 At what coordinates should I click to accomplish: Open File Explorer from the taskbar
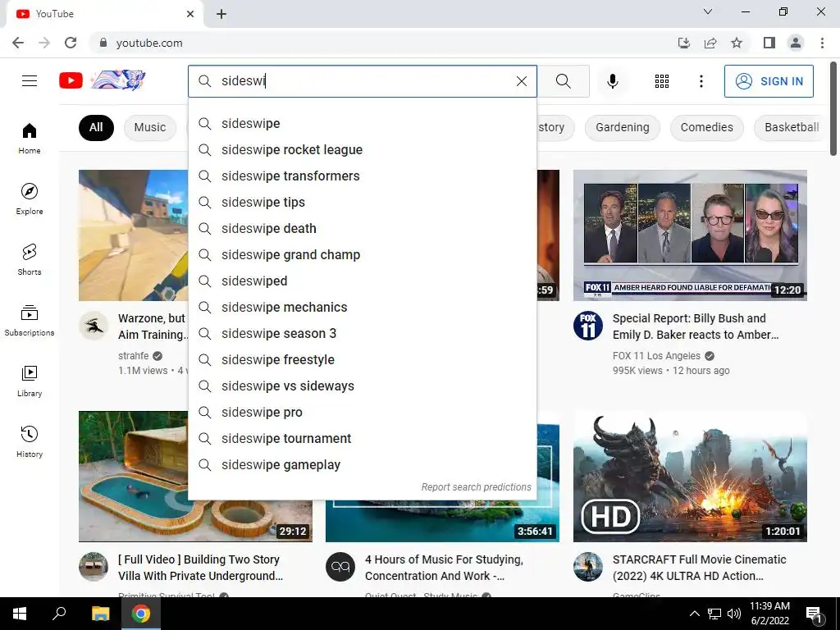(x=100, y=614)
